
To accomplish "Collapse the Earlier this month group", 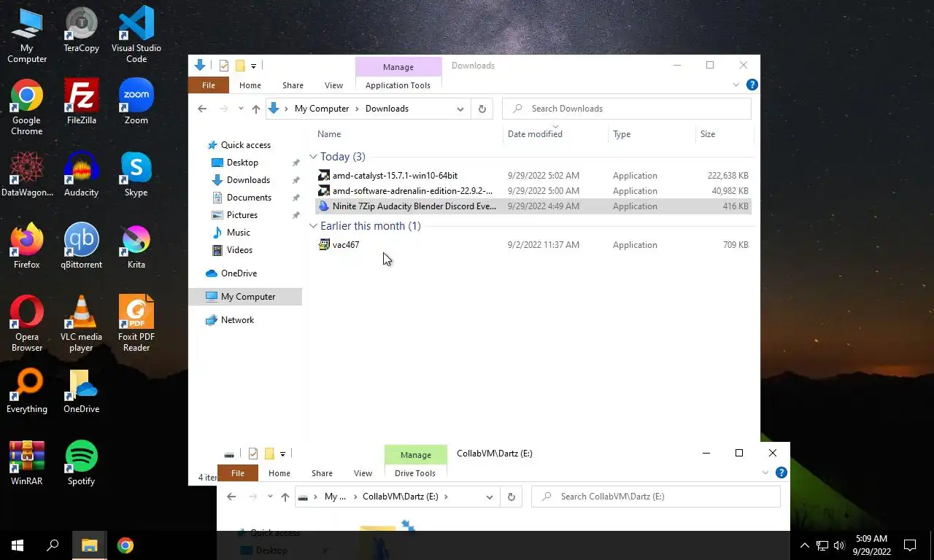I will (x=313, y=226).
